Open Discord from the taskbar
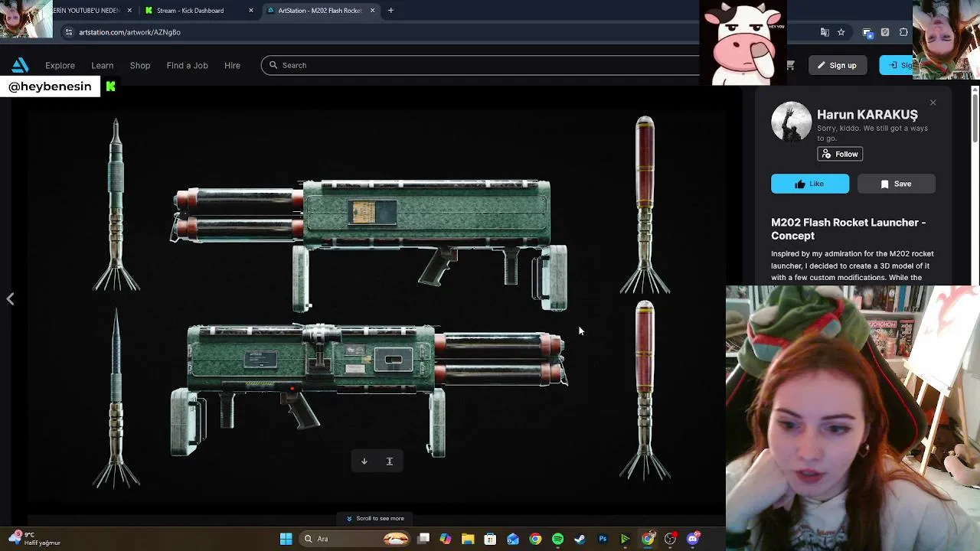Screen dimensions: 980x551 click(x=693, y=539)
